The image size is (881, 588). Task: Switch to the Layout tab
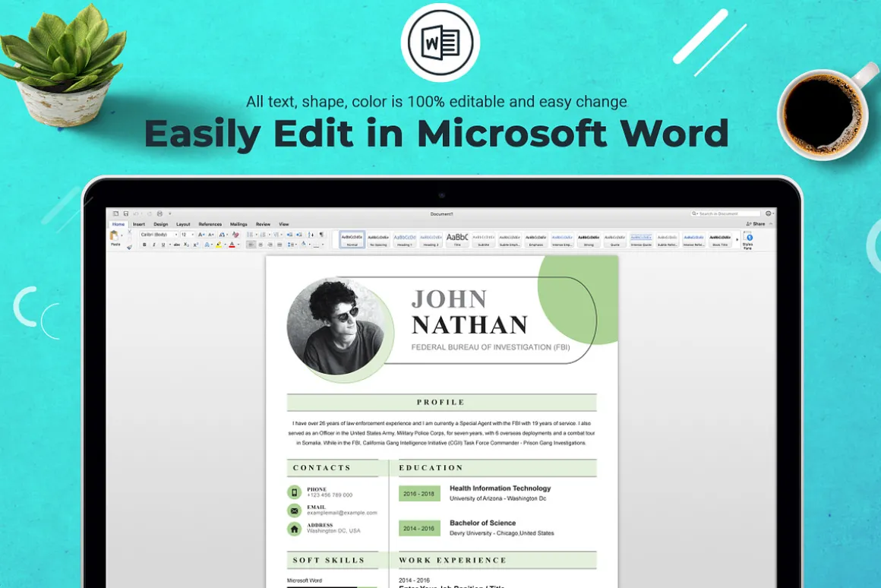[183, 224]
